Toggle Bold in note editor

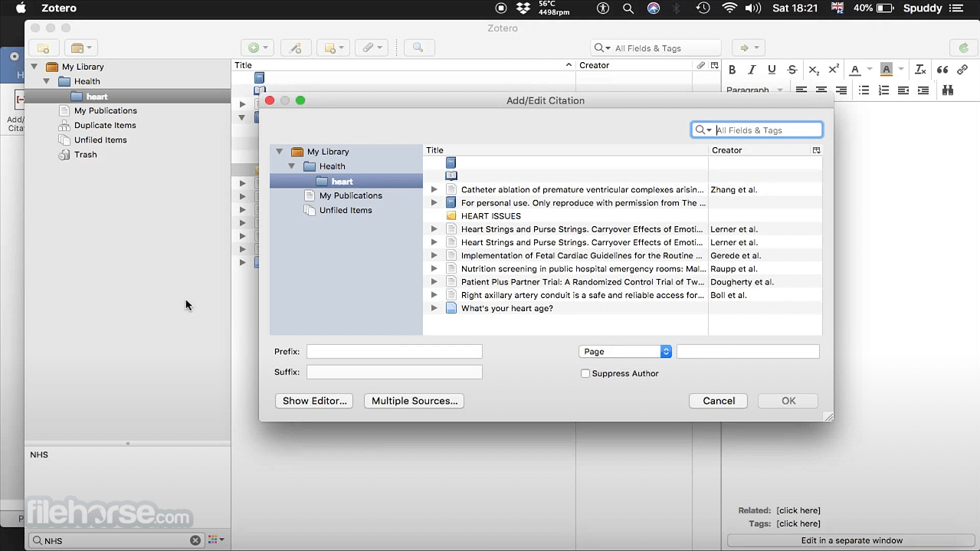pyautogui.click(x=732, y=70)
